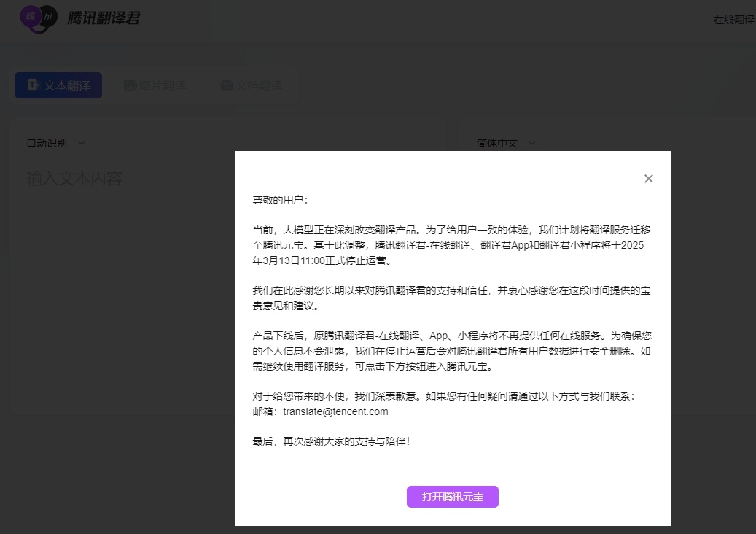Click the dropdown arrow beside 简体中文
The height and width of the screenshot is (534, 756).
click(531, 143)
